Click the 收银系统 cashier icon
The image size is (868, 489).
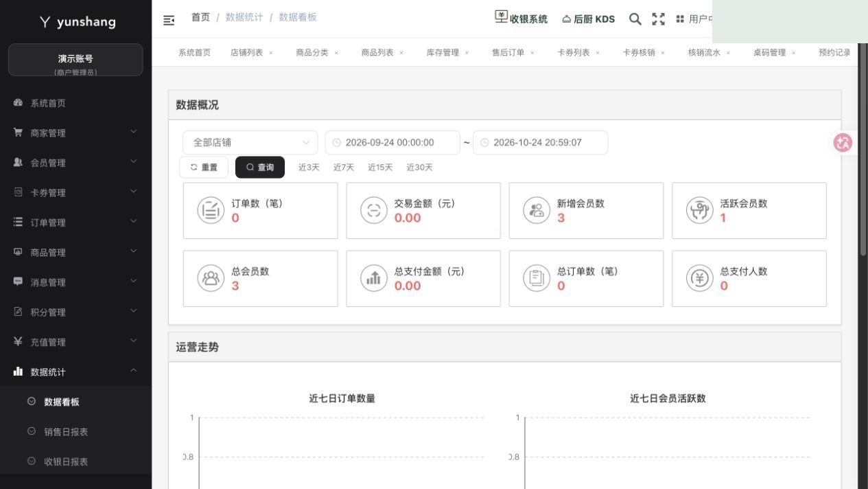click(502, 17)
